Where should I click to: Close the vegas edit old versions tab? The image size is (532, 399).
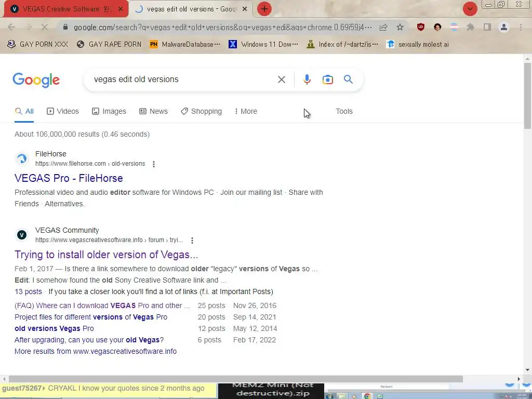245,9
